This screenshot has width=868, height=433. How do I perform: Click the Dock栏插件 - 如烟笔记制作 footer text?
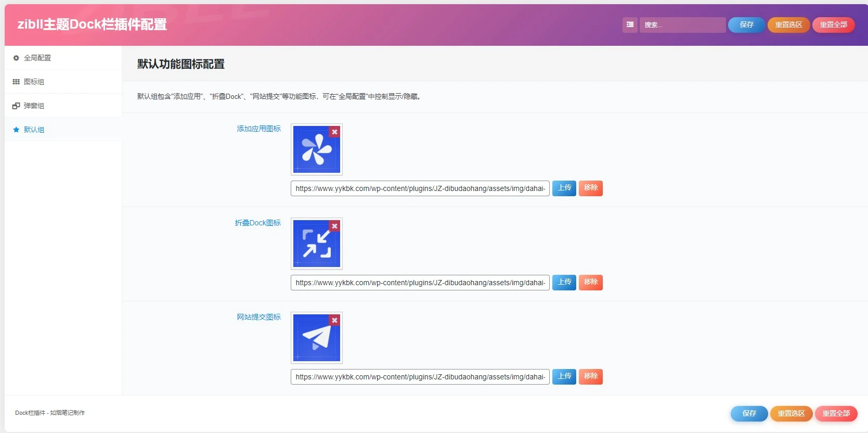(50, 413)
